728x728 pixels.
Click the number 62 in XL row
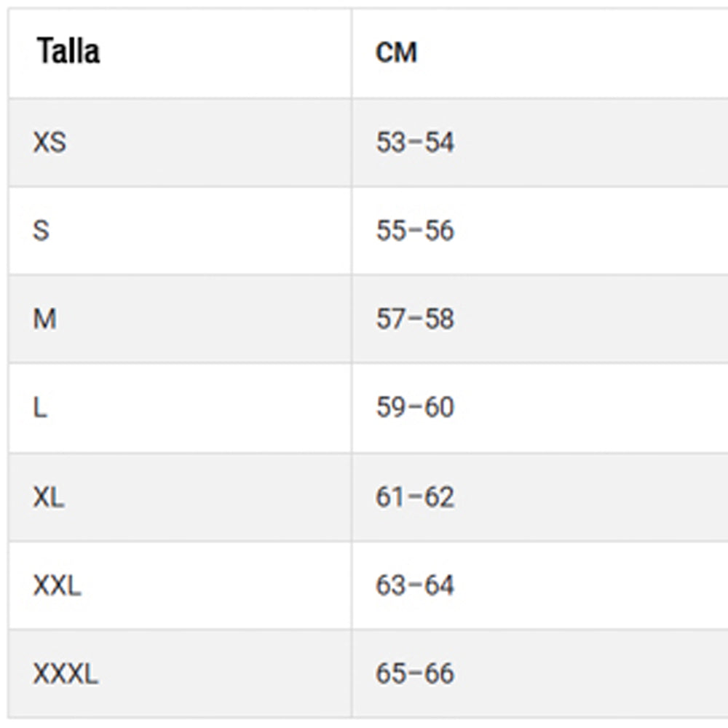tap(440, 497)
